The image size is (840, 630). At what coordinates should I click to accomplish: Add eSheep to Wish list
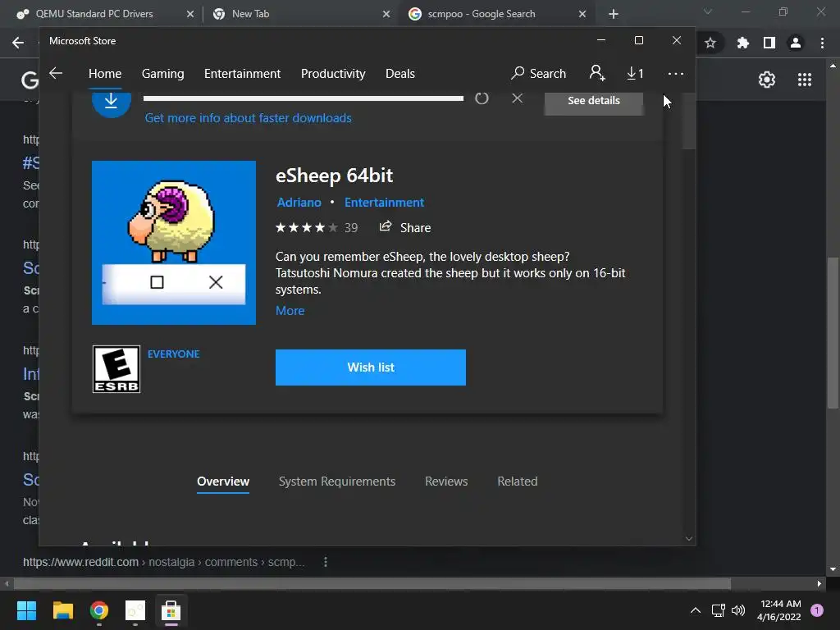tap(371, 367)
